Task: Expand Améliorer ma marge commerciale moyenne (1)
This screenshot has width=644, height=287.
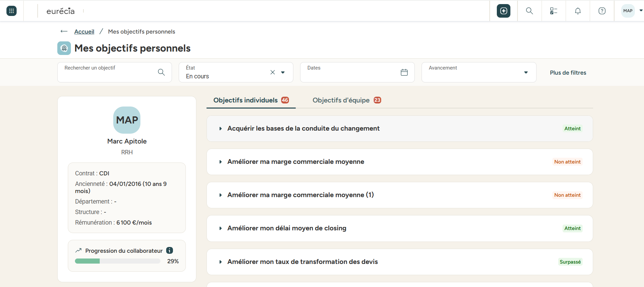Action: [220, 195]
